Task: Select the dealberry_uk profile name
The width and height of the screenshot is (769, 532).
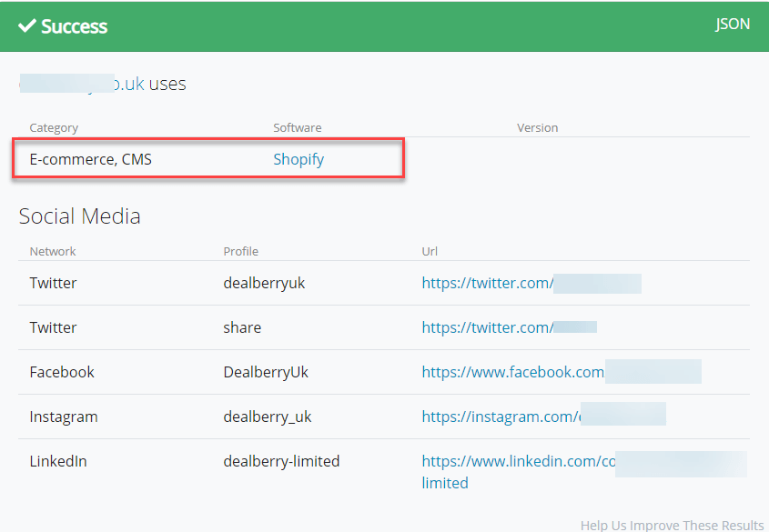Action: tap(268, 417)
